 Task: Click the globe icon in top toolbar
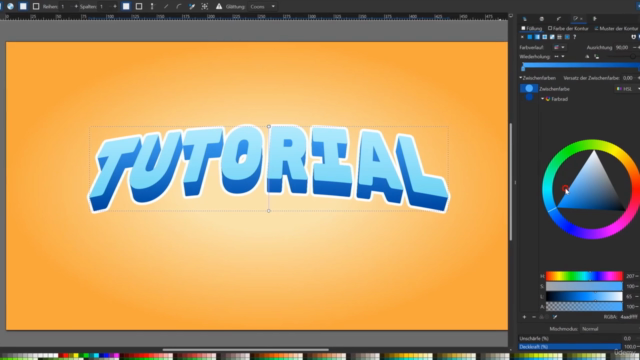(x=10, y=6)
